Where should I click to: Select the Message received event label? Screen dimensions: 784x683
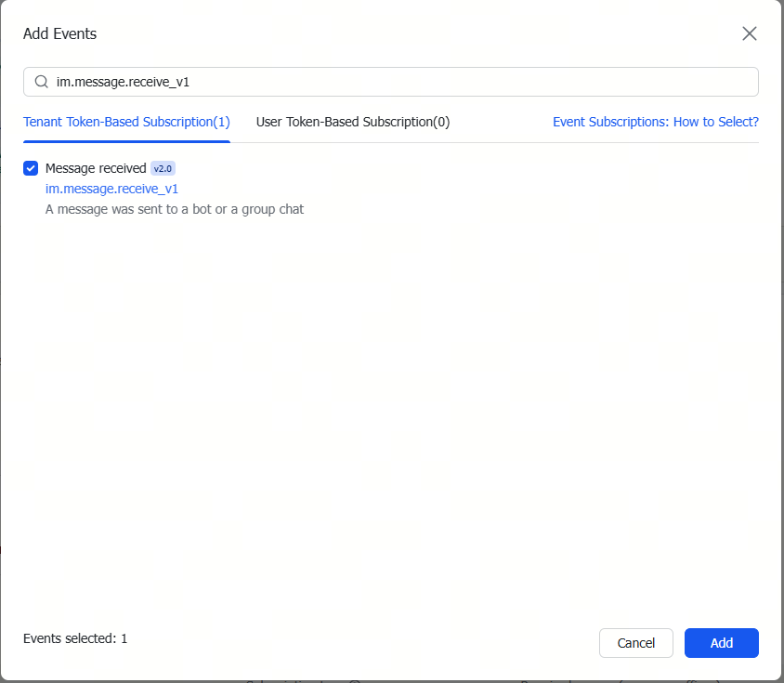96,168
